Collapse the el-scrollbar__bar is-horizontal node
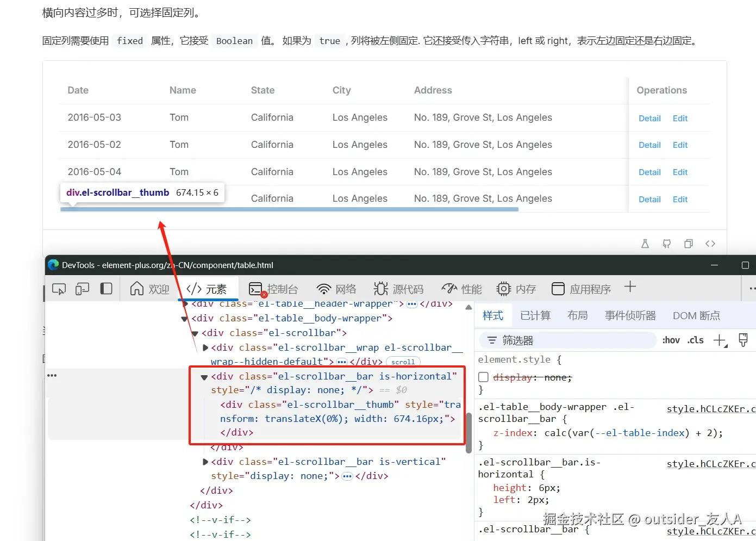Viewport: 756px width, 541px height. [x=204, y=377]
